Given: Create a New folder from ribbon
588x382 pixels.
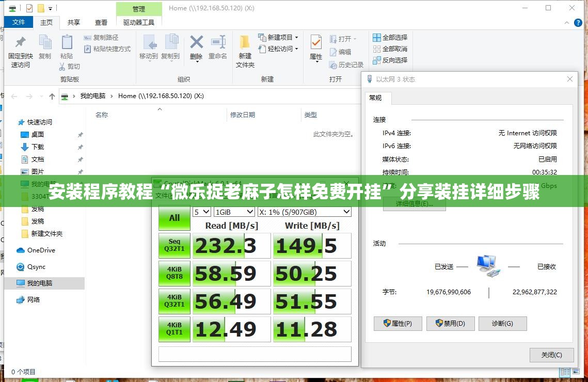Looking at the screenshot, I should click(x=245, y=51).
